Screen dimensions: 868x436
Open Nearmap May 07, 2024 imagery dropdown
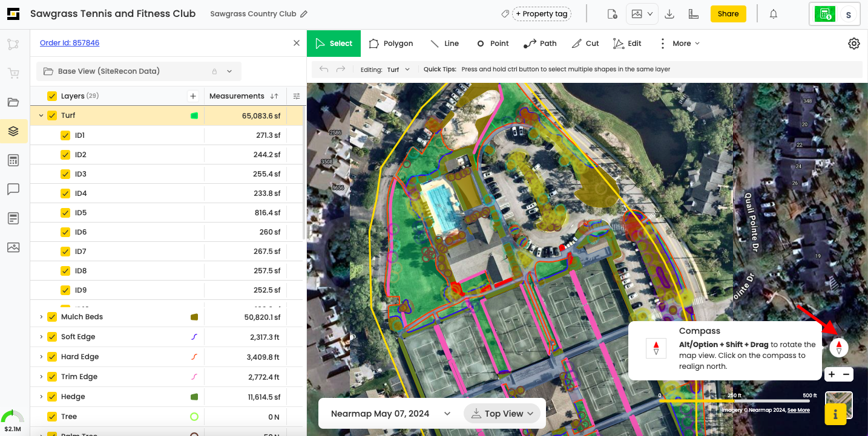coord(390,414)
